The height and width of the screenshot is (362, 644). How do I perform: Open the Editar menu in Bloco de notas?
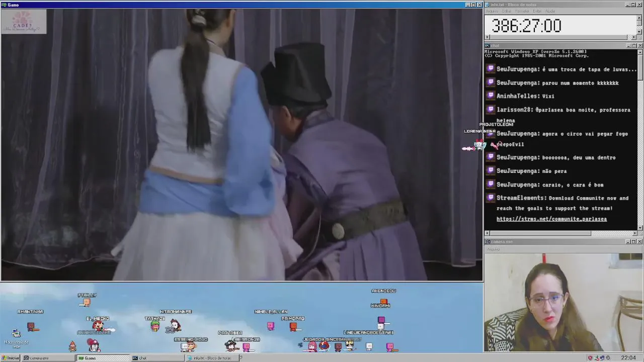[507, 11]
